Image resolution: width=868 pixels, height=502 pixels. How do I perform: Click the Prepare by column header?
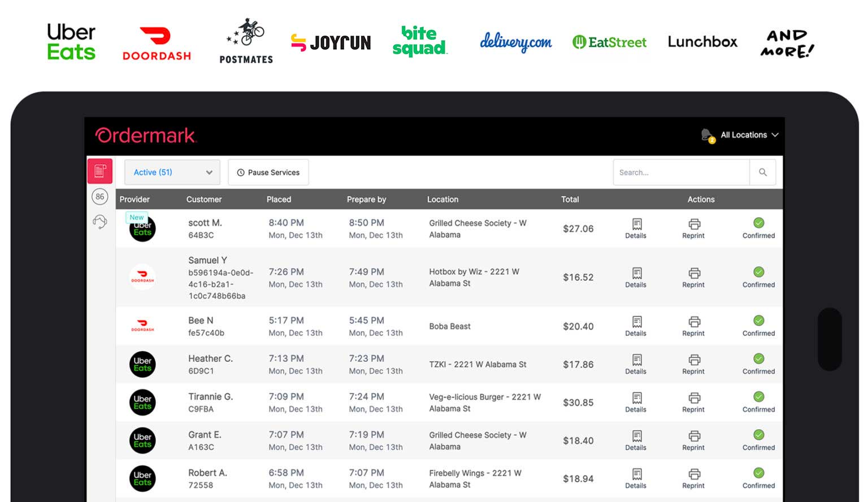click(367, 200)
